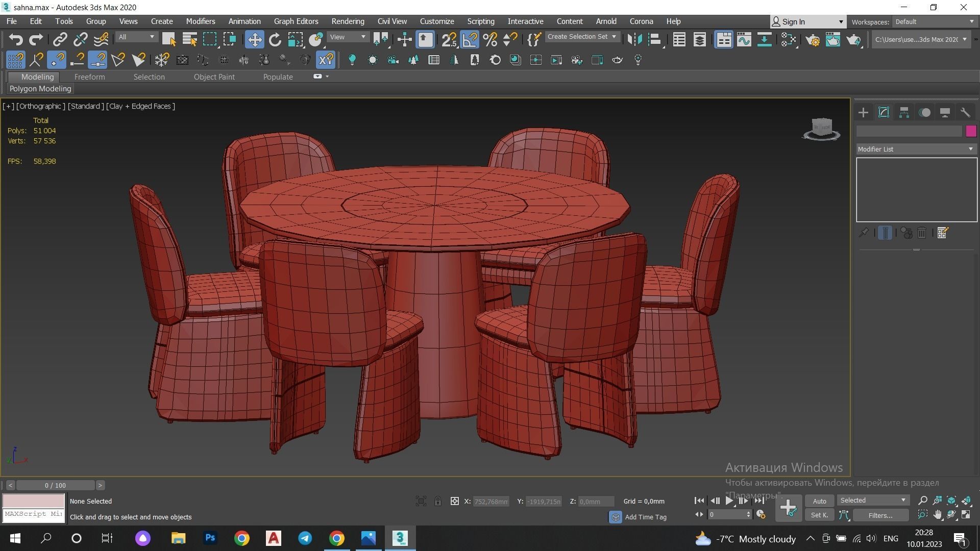The height and width of the screenshot is (551, 980).
Task: Open the Motion command panel tab
Action: pos(924,112)
